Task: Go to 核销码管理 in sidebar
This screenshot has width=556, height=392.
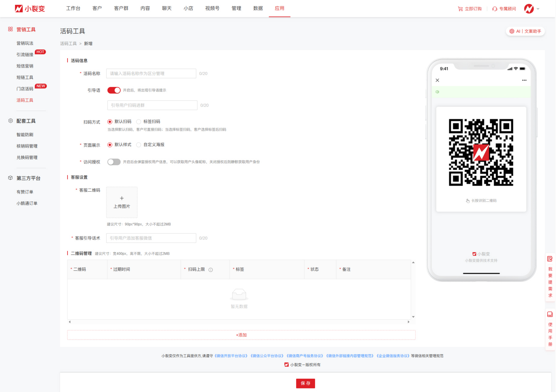Action: (27, 146)
